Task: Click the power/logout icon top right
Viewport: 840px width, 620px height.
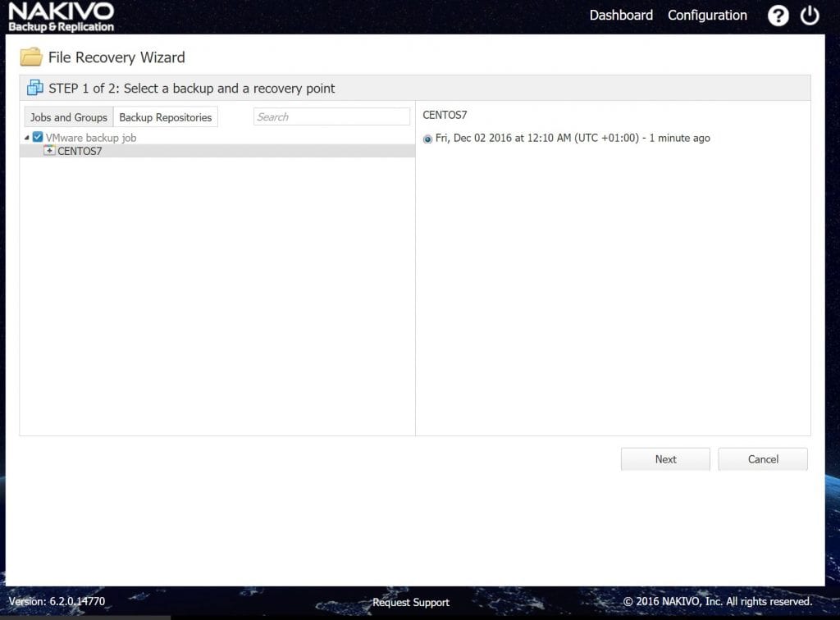Action: (x=810, y=16)
